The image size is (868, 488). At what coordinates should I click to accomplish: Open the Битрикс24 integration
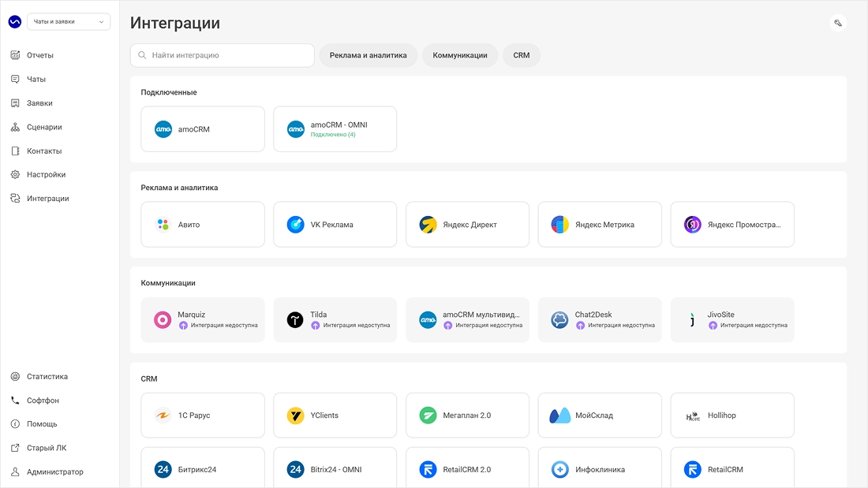(203, 468)
